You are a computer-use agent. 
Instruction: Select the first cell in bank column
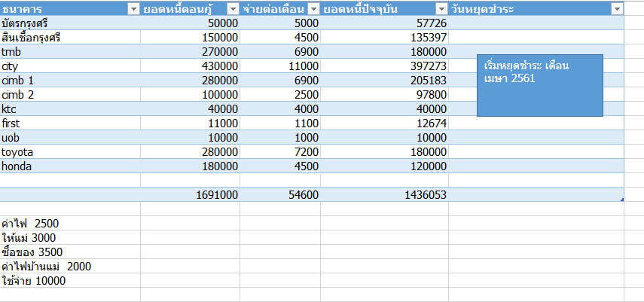pos(70,124)
